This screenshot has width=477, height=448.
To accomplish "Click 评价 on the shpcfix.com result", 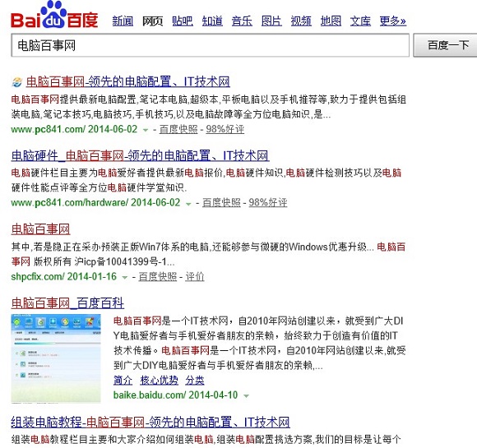I will 195,276.
